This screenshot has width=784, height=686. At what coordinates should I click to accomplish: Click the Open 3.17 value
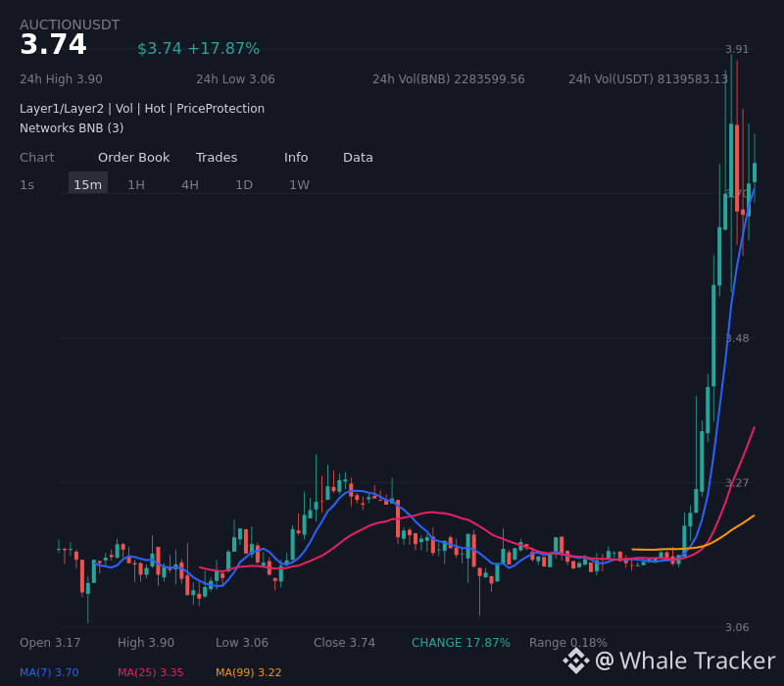(50, 643)
